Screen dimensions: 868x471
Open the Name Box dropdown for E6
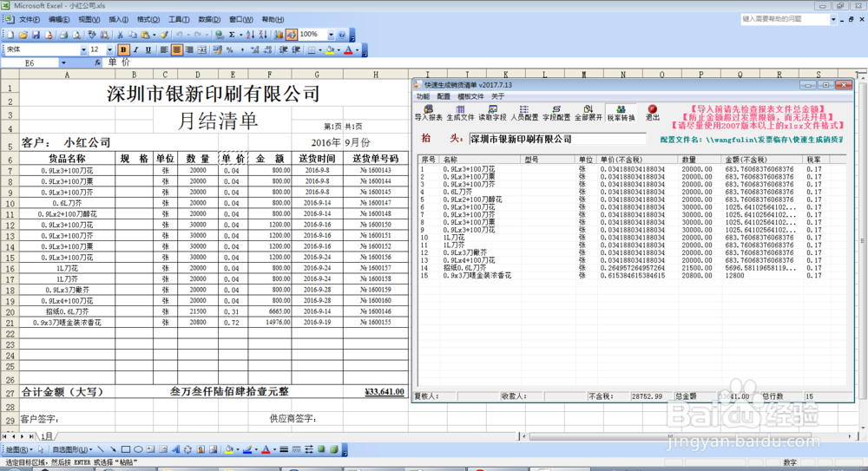tap(63, 63)
